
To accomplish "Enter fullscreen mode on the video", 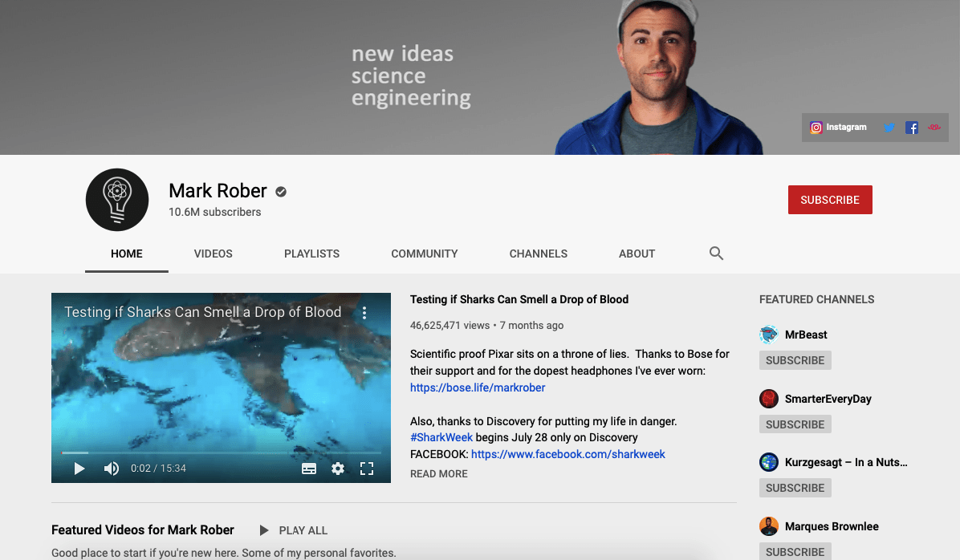I will (367, 469).
